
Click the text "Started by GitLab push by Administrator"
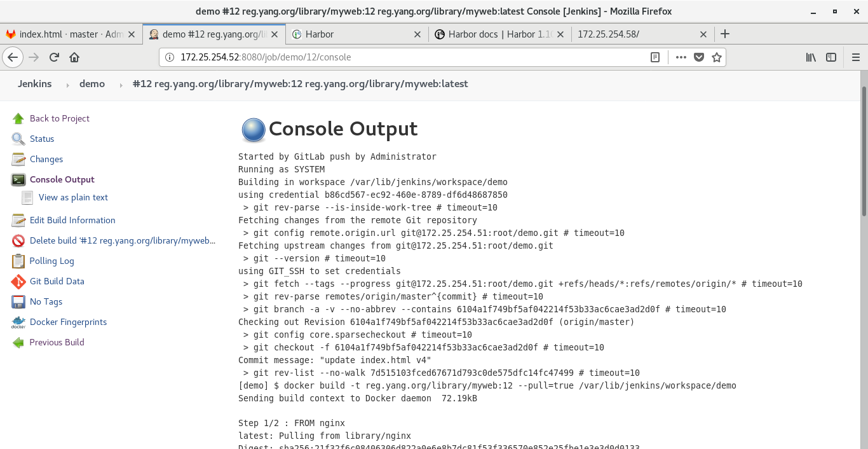click(x=337, y=156)
